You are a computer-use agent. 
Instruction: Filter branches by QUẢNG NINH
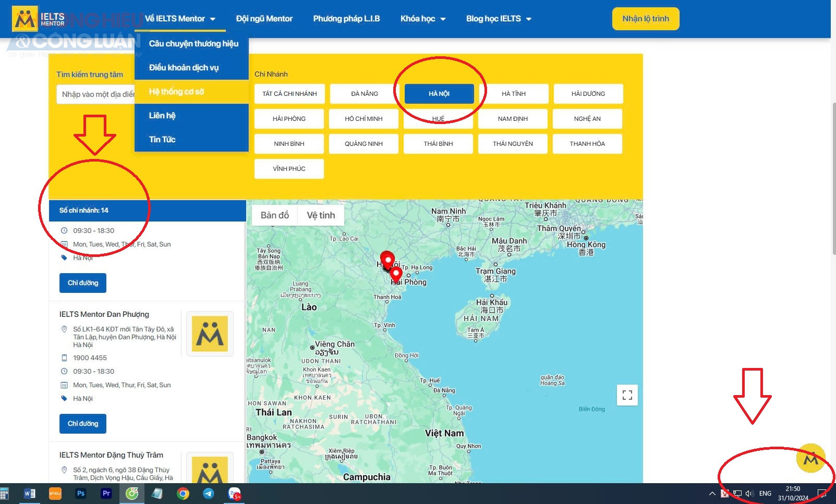[x=364, y=144]
